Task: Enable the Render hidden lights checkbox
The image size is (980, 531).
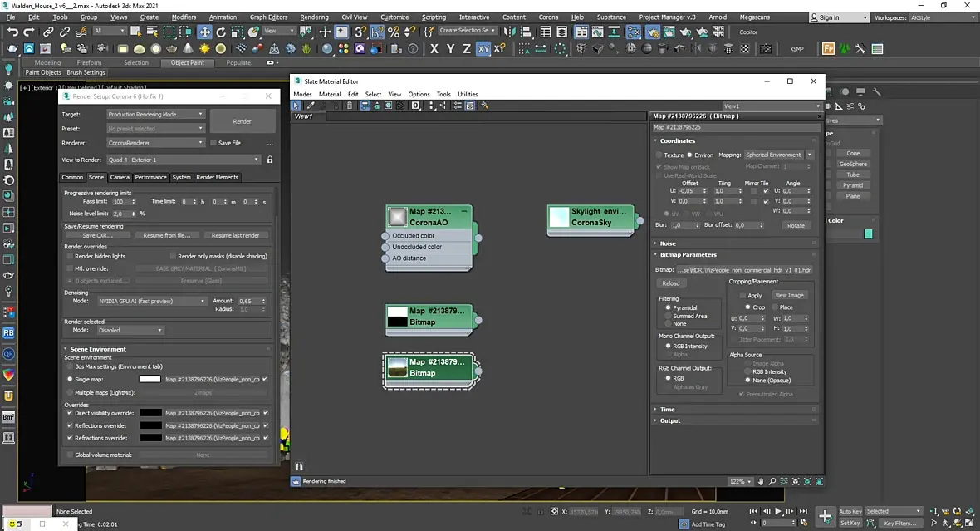Action: pyautogui.click(x=69, y=257)
